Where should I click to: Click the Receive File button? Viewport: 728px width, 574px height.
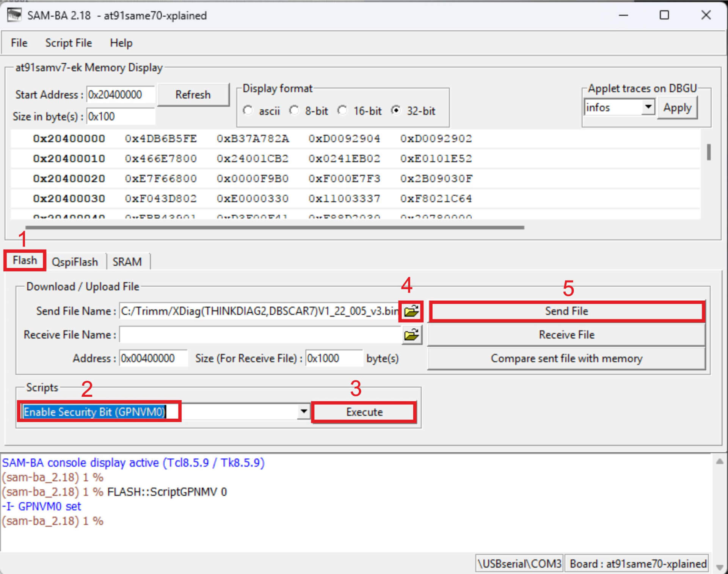pos(566,335)
